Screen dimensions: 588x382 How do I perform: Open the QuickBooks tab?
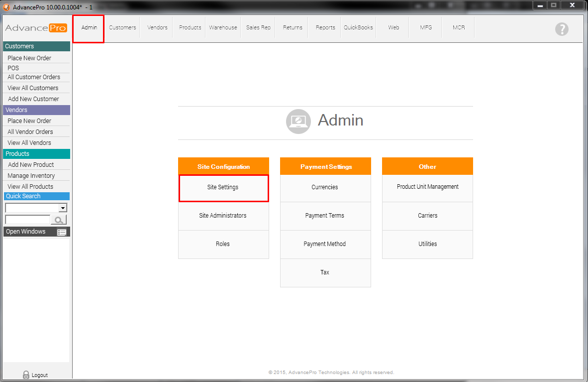click(358, 27)
